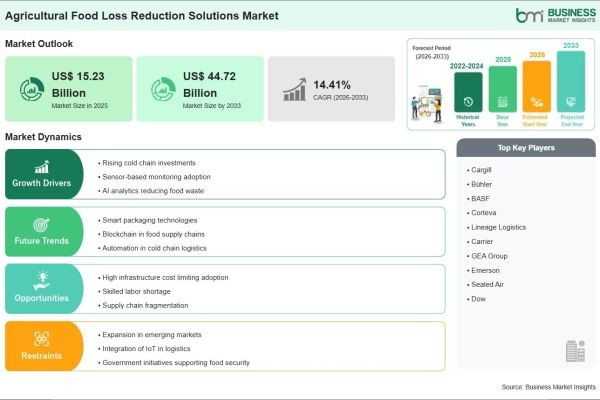Click Lineage Logistics in the key players list

coord(496,227)
